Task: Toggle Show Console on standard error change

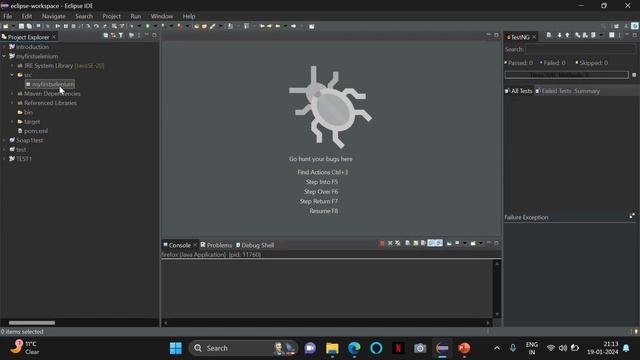Action: 439,243
